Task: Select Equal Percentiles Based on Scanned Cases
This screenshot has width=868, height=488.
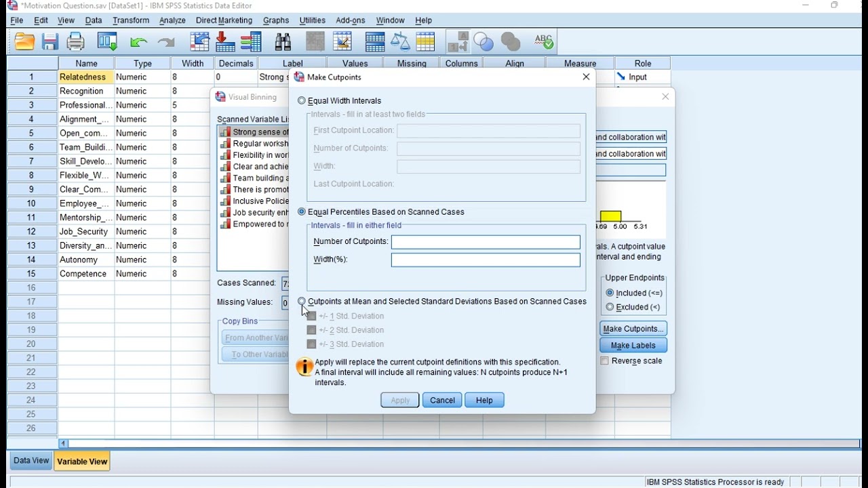Action: tap(302, 211)
